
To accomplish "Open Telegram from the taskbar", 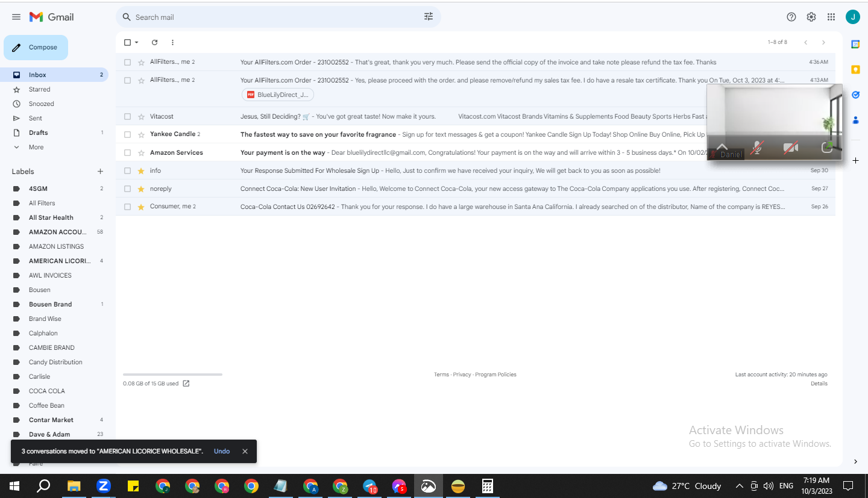I will 370,486.
